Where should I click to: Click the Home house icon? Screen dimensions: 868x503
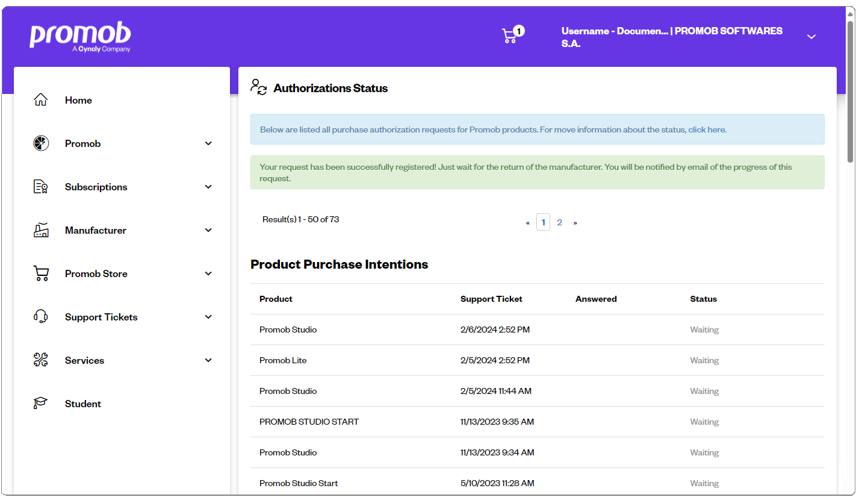(40, 100)
